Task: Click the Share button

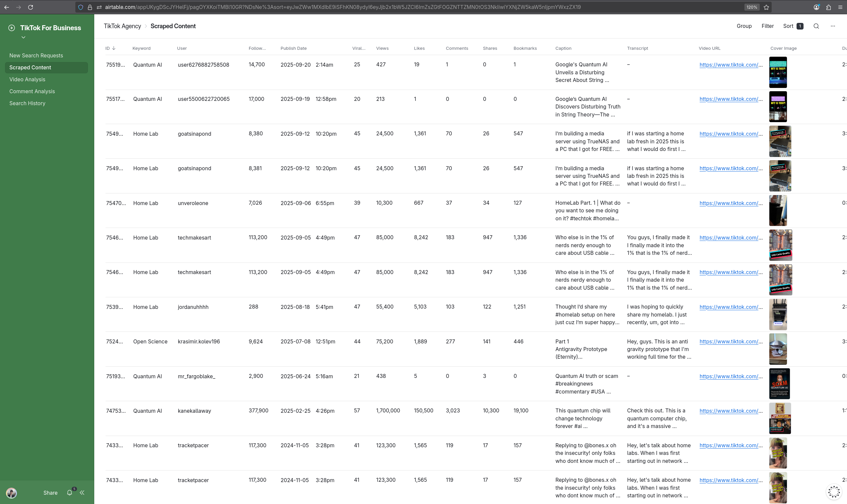Action: point(50,492)
